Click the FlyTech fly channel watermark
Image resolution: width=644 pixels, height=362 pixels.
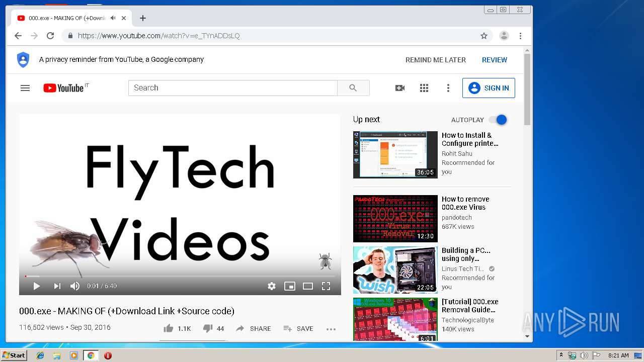click(x=325, y=261)
